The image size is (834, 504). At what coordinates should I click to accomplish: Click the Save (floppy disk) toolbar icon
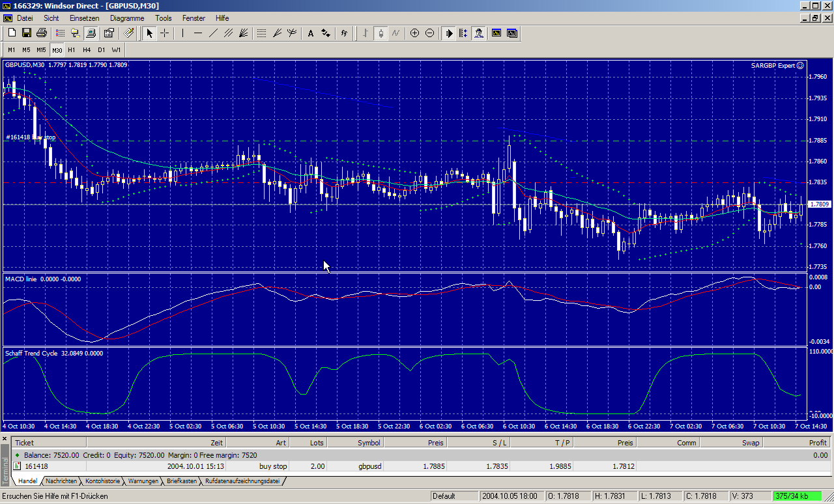coord(27,33)
